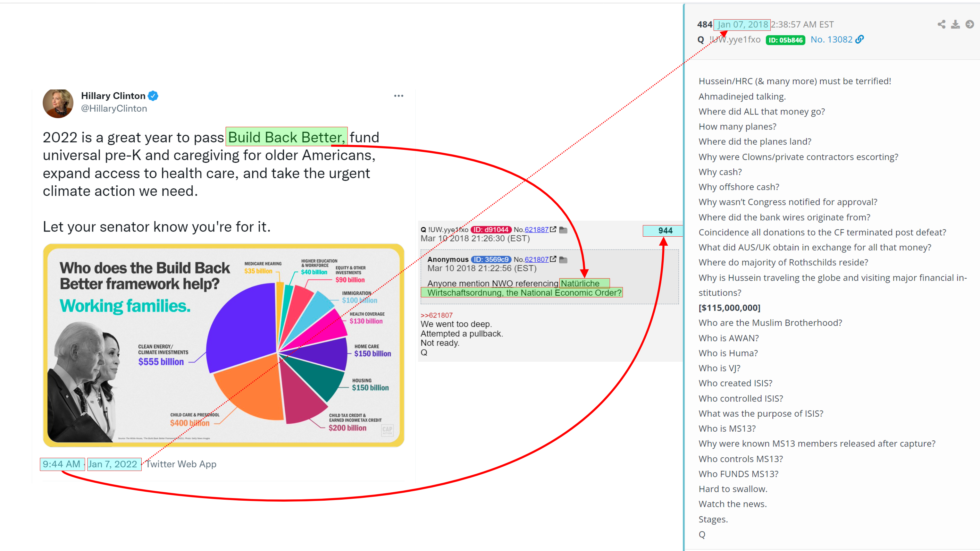Open the Build Back Better pie chart image
This screenshot has height=551, width=980.
pyautogui.click(x=224, y=345)
